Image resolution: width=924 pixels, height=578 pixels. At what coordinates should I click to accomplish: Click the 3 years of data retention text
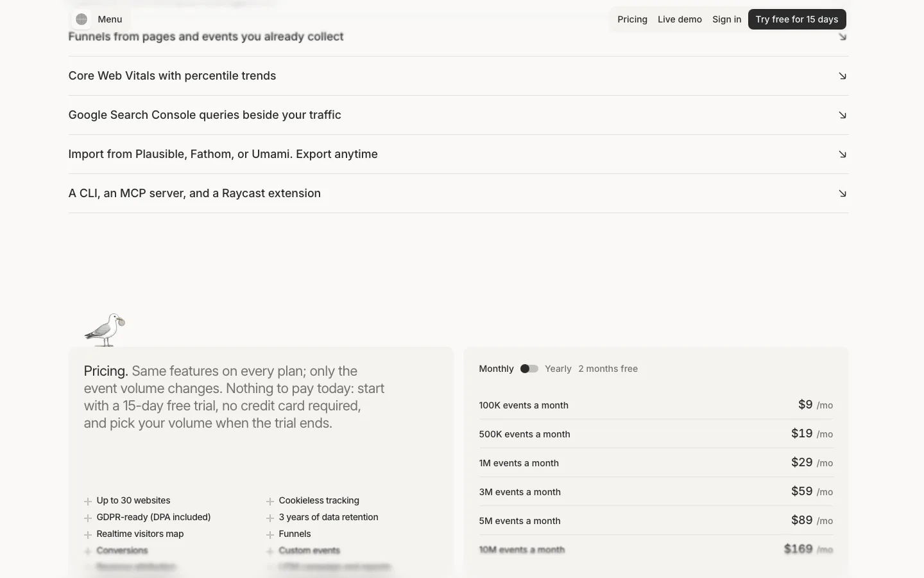coord(329,517)
